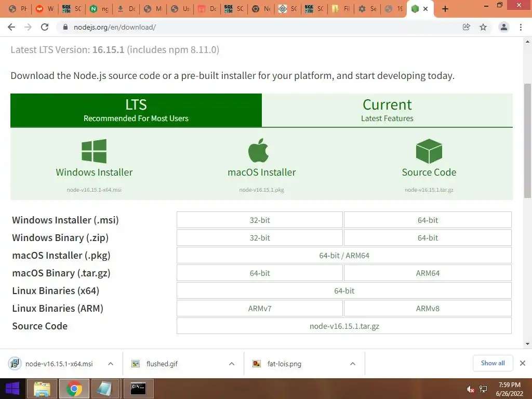The image size is (532, 399).
Task: Click the page vertical scrollbar thumb
Action: [527, 140]
